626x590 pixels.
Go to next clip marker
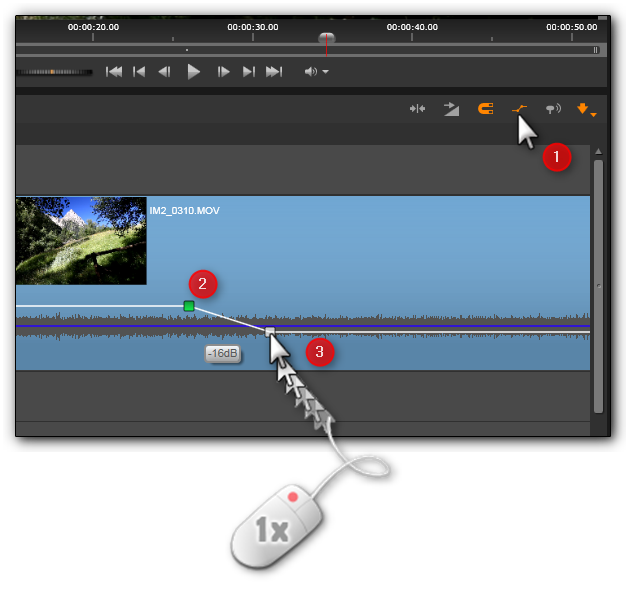click(249, 72)
